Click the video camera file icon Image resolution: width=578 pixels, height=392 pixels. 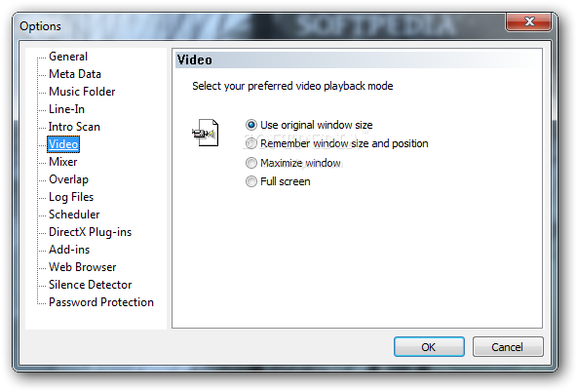pyautogui.click(x=206, y=133)
